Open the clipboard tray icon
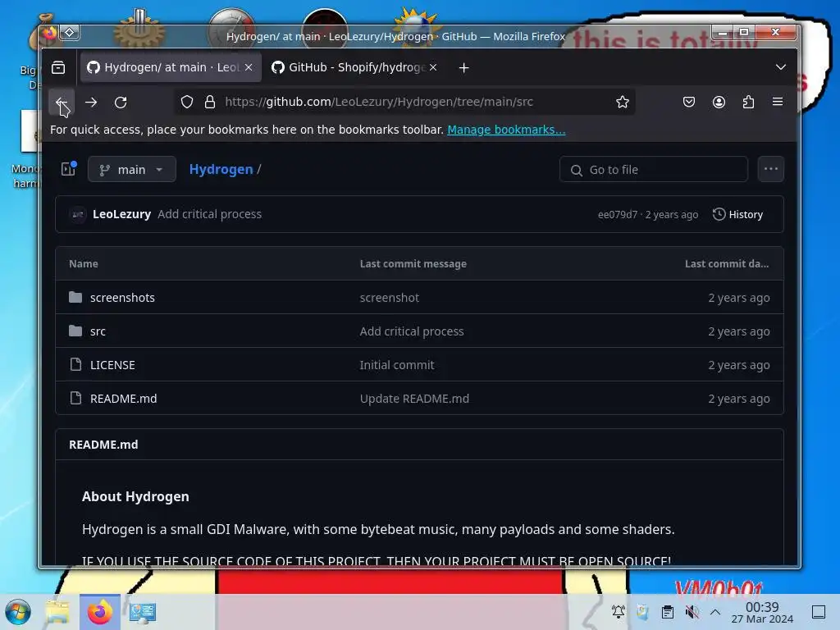This screenshot has width=840, height=630. click(x=668, y=612)
